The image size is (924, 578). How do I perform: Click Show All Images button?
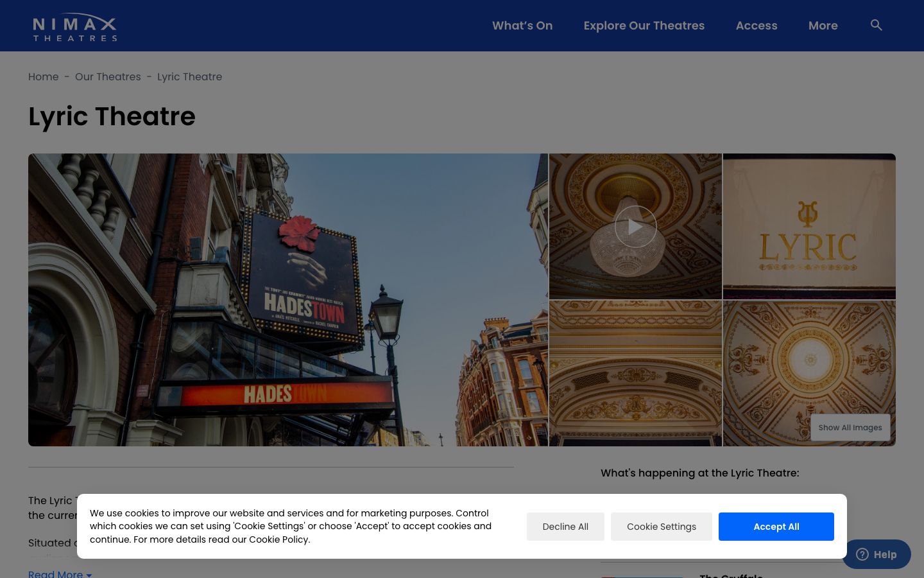point(850,428)
